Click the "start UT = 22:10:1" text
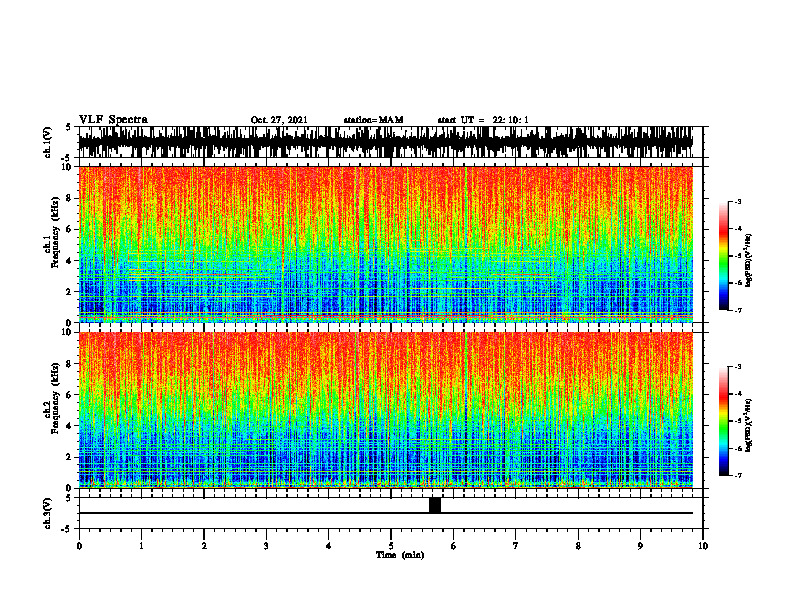This screenshot has width=792, height=612. (x=483, y=120)
